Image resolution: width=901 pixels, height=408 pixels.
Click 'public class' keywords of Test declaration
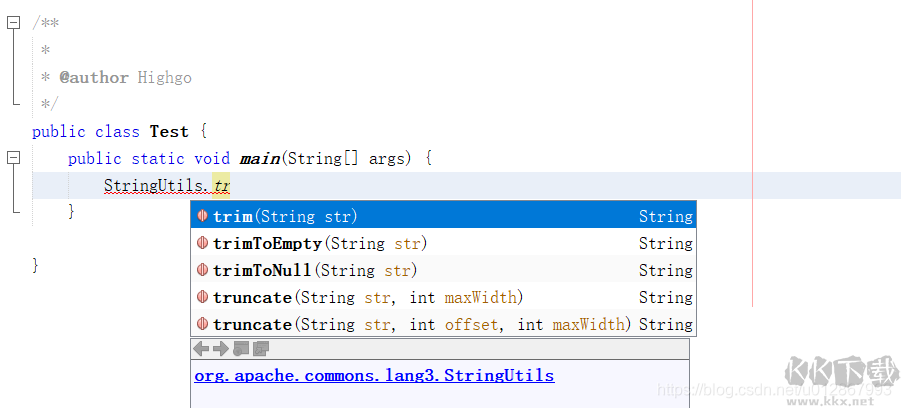coord(86,132)
